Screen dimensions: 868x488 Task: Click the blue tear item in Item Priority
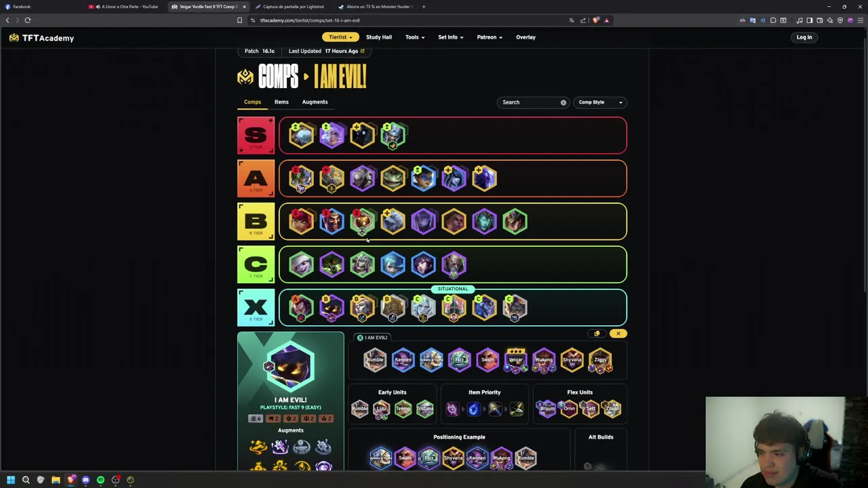[x=473, y=409]
